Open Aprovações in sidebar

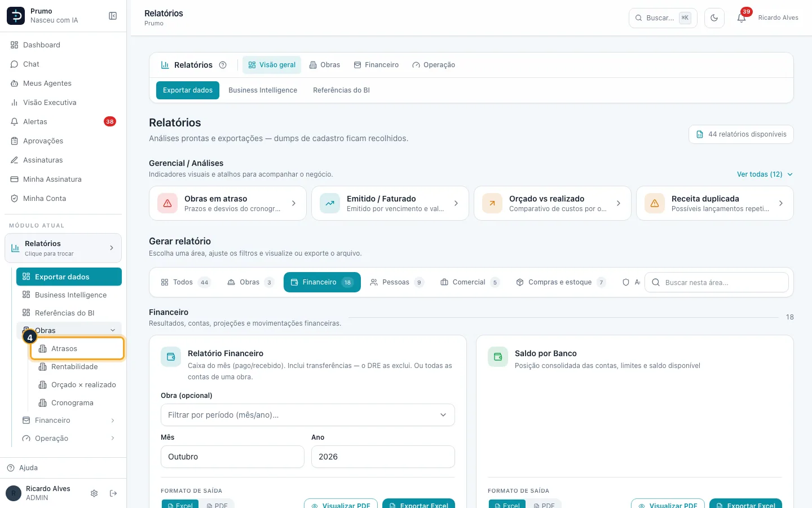pos(63,141)
